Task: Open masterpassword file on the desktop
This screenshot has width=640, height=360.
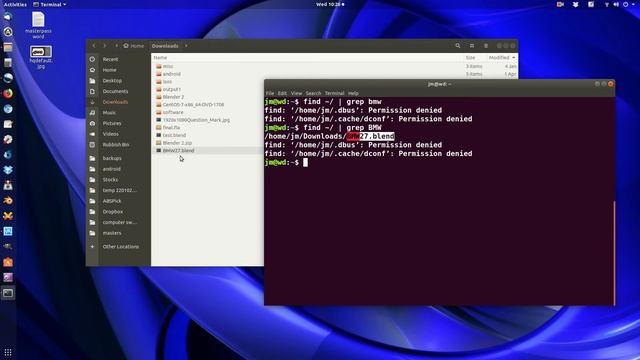Action: point(38,25)
